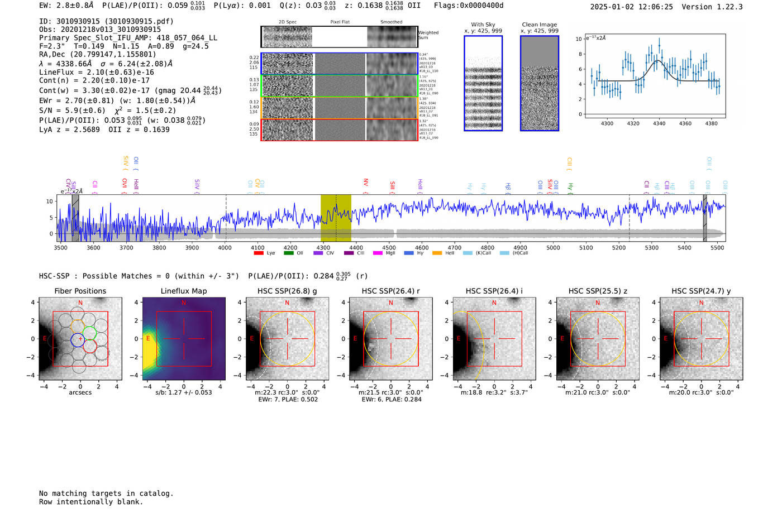Click the yellow highlighted band in spectrum
This screenshot has width=782, height=532.
pos(336,218)
